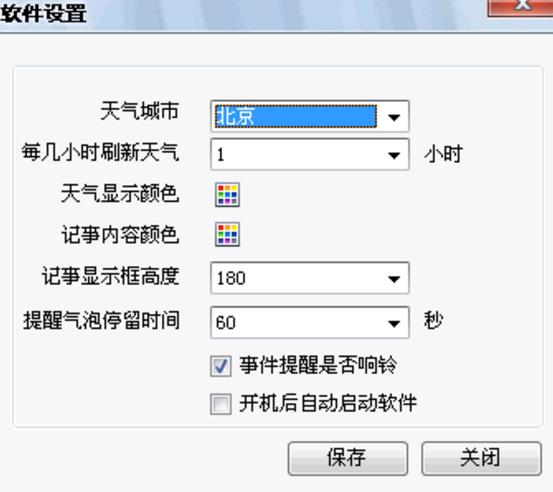Screen dimensions: 553x492
Task: Click the refresh interval value 1 field
Action: tap(296, 154)
